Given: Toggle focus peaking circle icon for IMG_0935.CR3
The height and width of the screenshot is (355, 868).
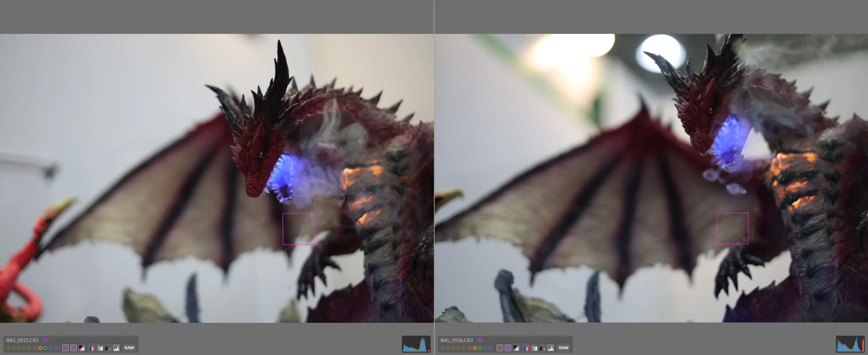Looking at the screenshot, I should point(74,348).
